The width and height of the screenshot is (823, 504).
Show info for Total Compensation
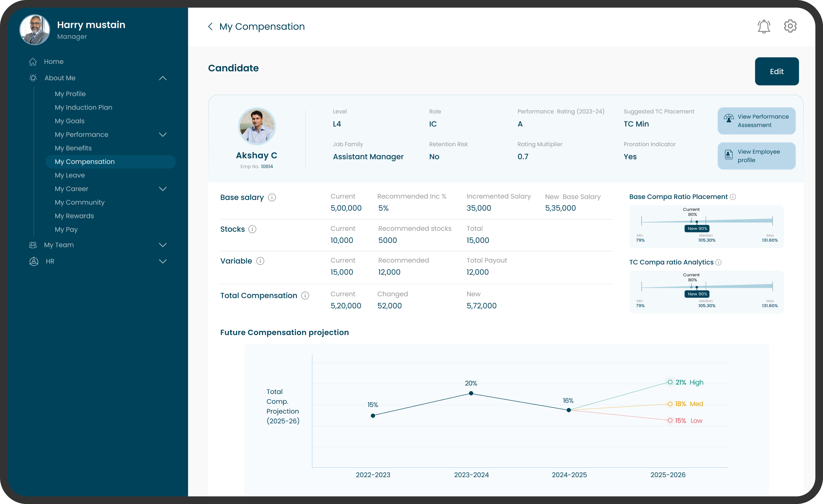pos(305,296)
